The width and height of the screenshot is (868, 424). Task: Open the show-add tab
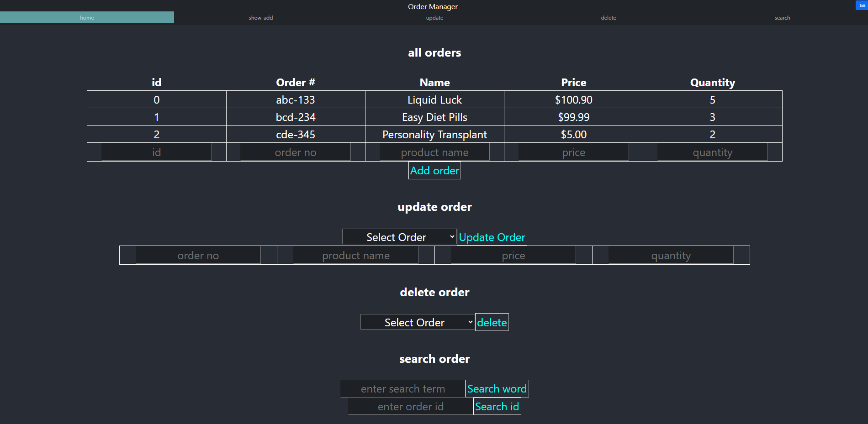point(260,18)
